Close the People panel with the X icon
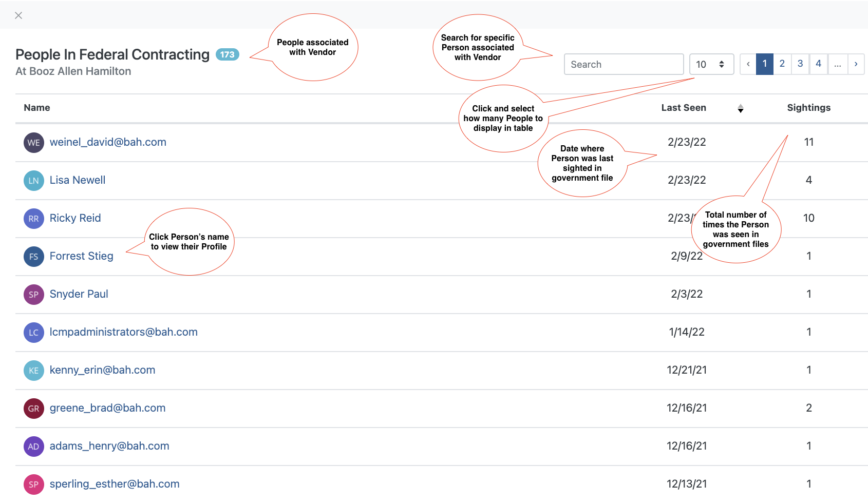The width and height of the screenshot is (868, 504). point(18,15)
